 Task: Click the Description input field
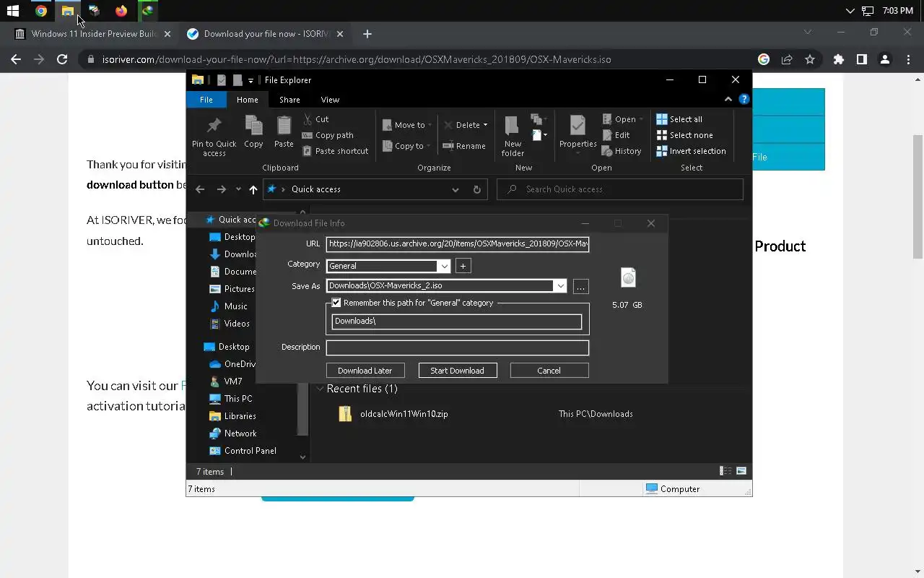(x=458, y=348)
